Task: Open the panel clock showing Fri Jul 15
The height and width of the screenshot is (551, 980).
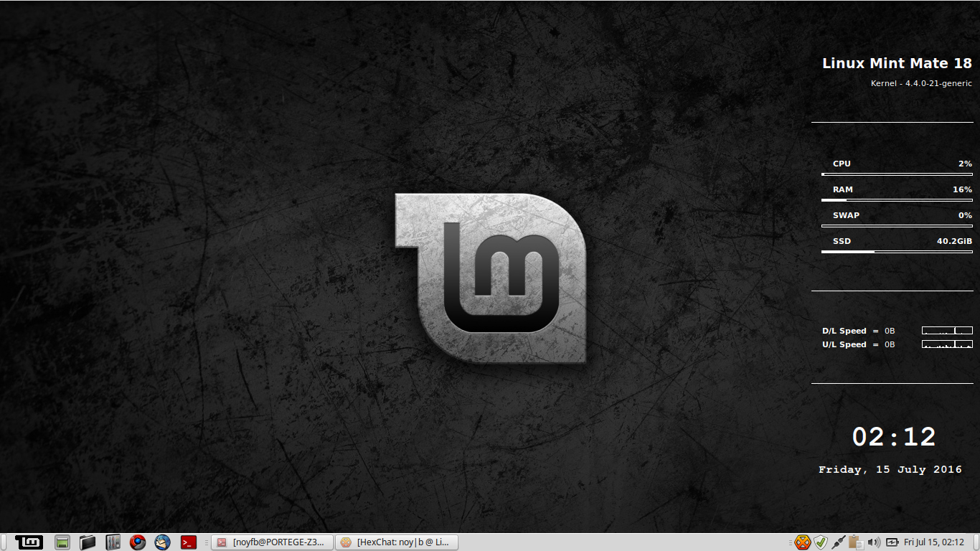Action: [x=934, y=542]
